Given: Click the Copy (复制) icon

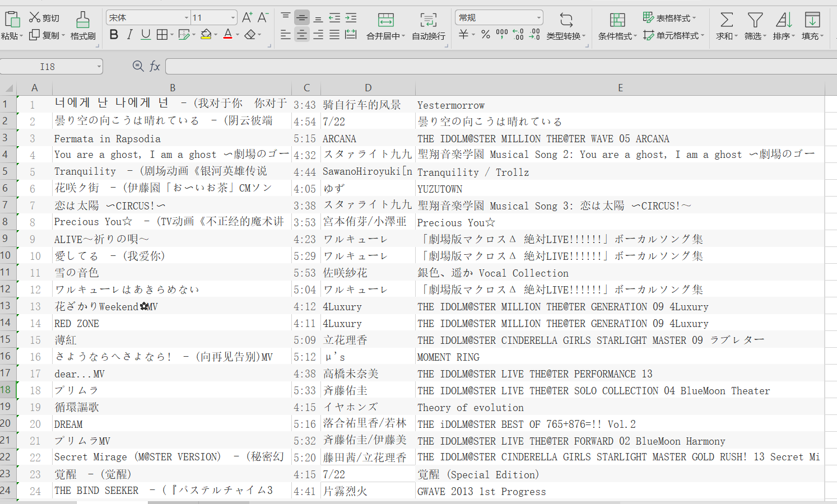Looking at the screenshot, I should point(35,35).
